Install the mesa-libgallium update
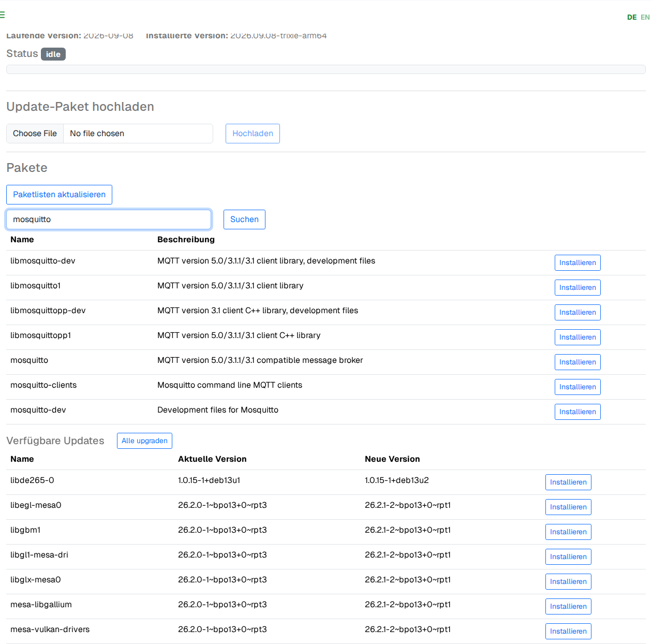652x644 pixels. point(568,607)
